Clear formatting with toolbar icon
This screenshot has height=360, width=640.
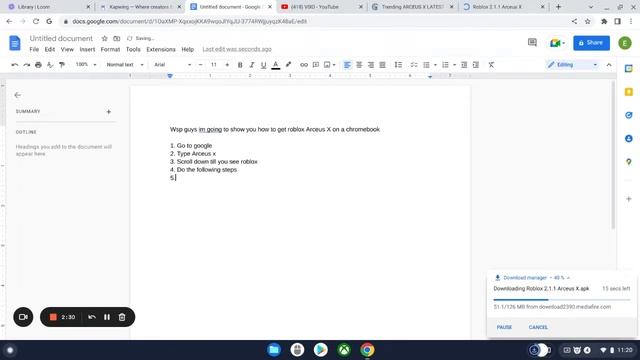[491, 65]
